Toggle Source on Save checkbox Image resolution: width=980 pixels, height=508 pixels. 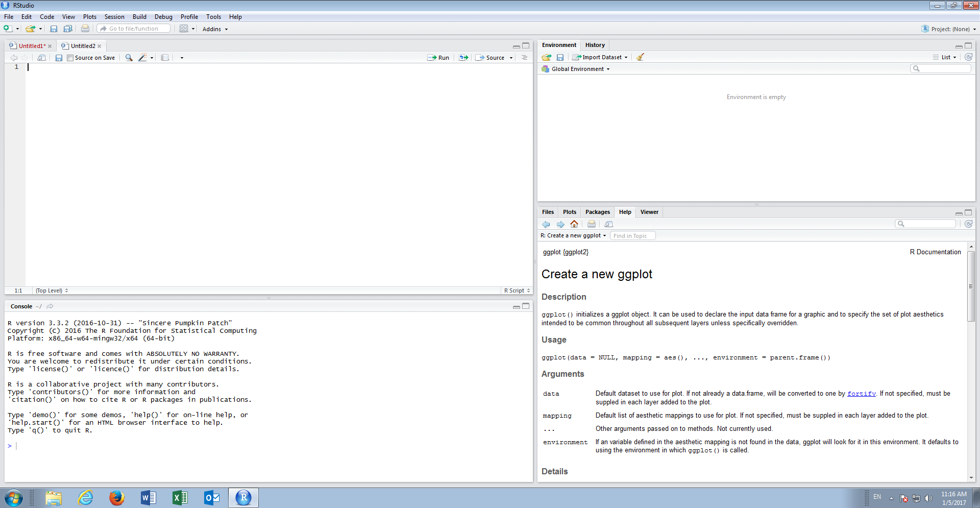coord(70,58)
